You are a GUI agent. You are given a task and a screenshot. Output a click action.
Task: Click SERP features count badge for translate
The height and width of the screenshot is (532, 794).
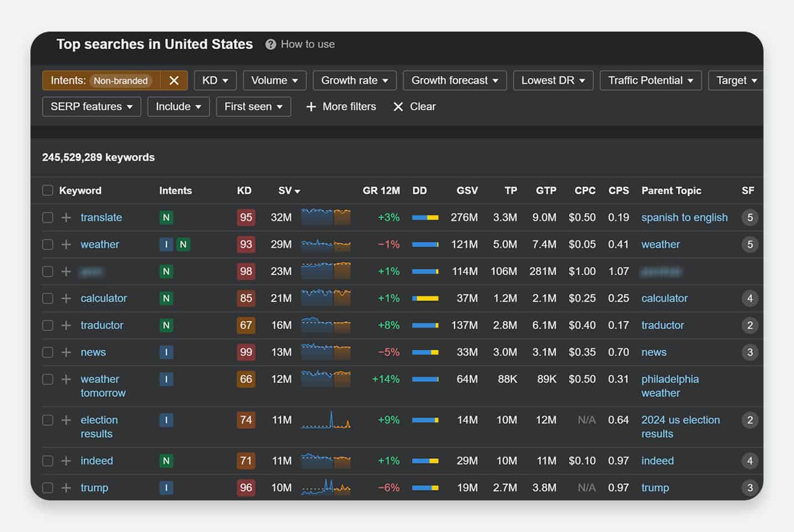(x=750, y=217)
